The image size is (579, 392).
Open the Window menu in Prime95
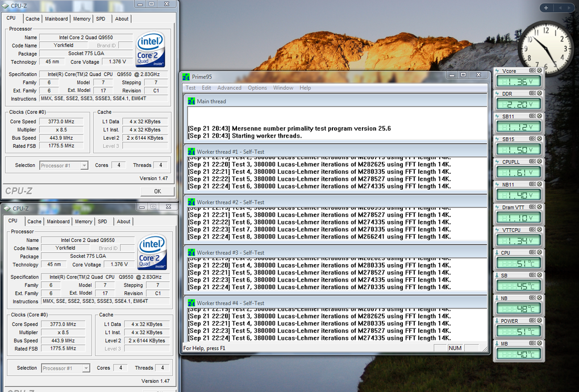[283, 88]
